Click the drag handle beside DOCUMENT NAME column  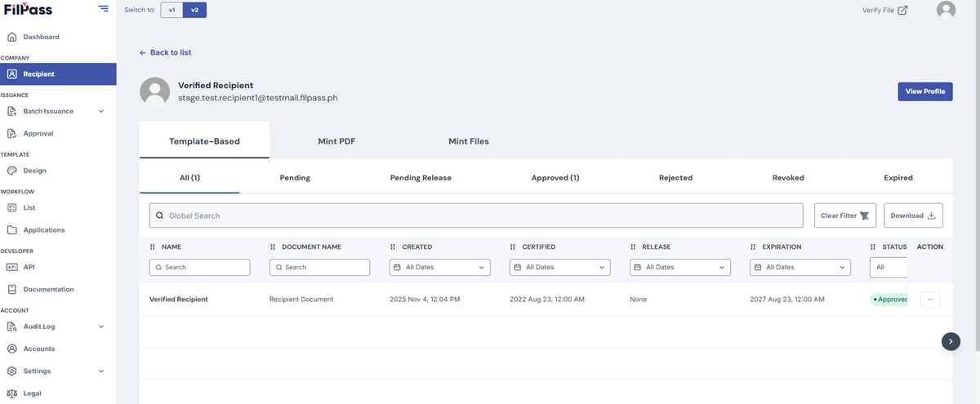click(x=273, y=246)
